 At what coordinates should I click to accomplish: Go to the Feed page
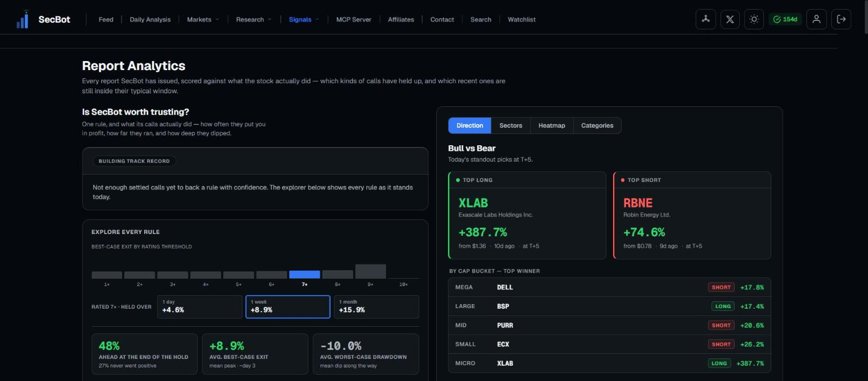(106, 19)
